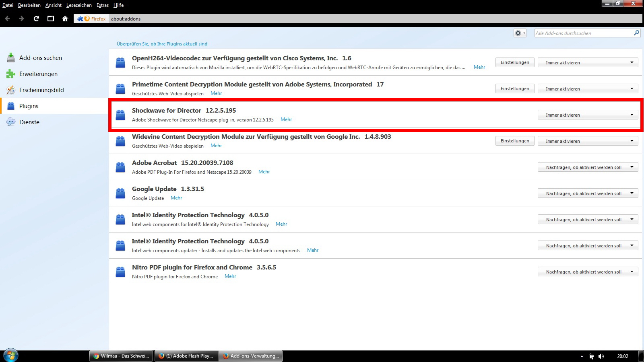Reload the current page
644x362 pixels.
pyautogui.click(x=36, y=19)
